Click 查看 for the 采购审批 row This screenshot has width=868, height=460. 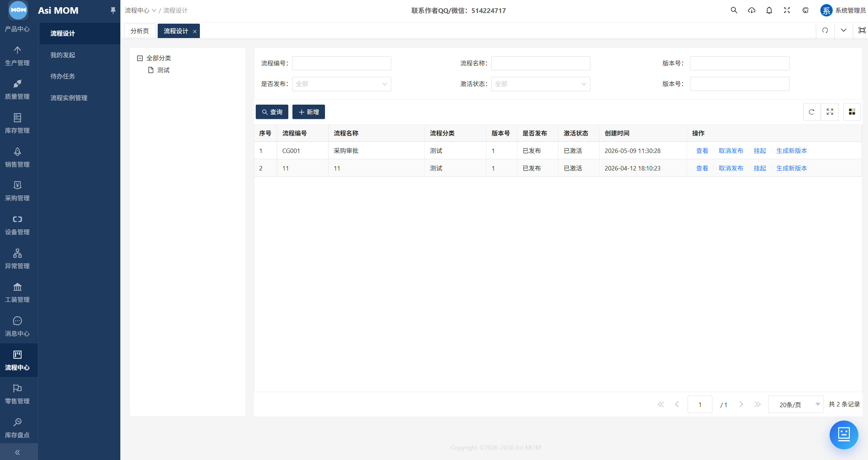(x=702, y=151)
